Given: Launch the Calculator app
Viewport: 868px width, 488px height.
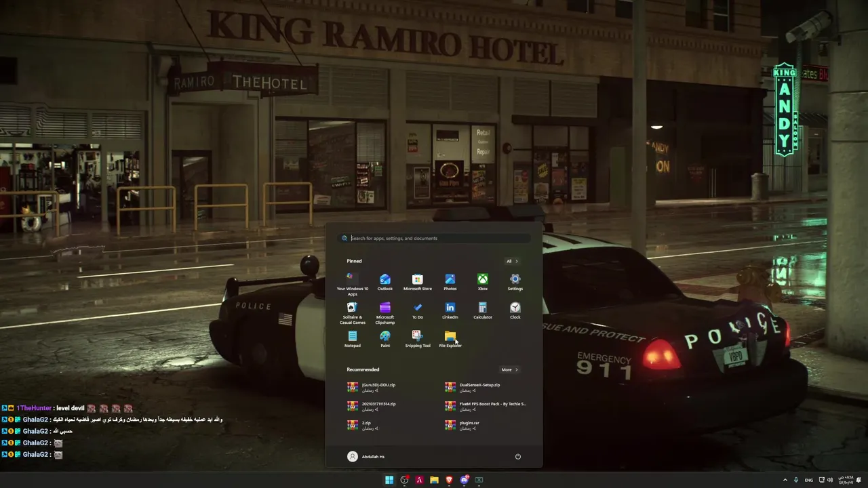Looking at the screenshot, I should click(483, 311).
